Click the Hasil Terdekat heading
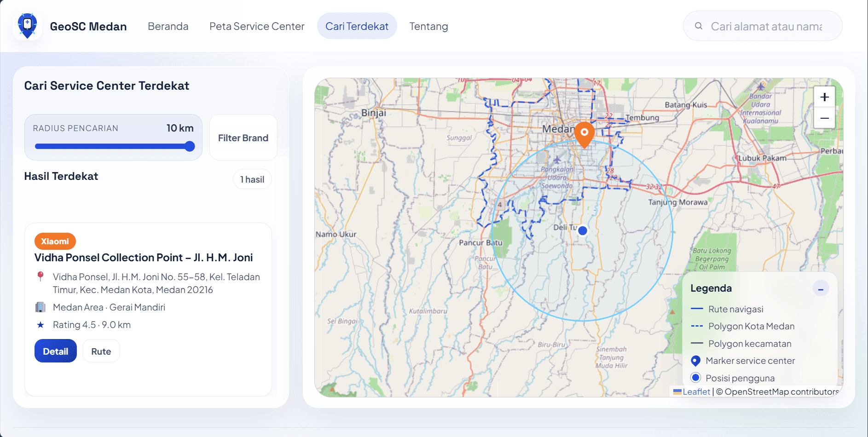This screenshot has height=437, width=868. [x=61, y=176]
